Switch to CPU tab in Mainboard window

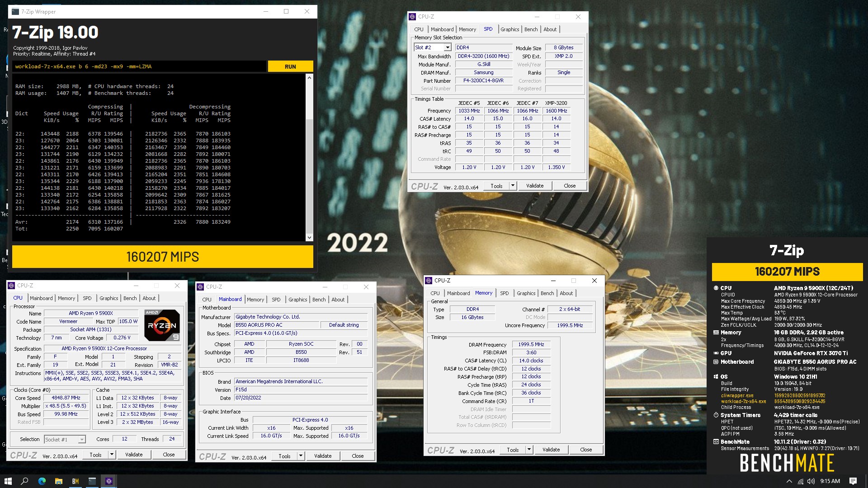click(x=207, y=300)
